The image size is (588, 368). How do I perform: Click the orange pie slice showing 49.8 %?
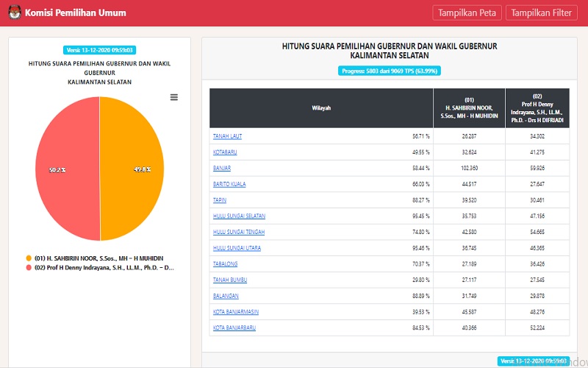point(132,169)
